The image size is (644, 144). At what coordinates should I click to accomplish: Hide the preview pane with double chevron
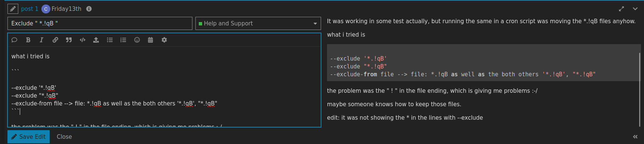pos(635,137)
